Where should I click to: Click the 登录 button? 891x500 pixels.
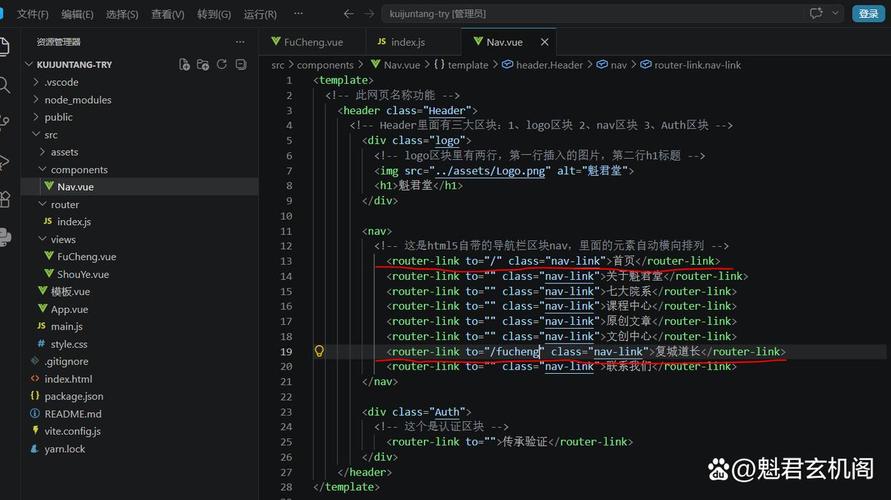tap(868, 14)
